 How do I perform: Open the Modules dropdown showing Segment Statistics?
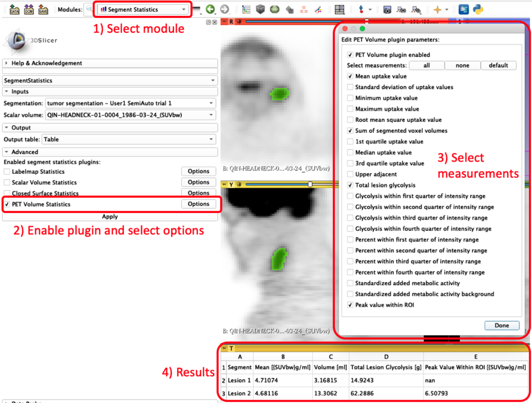(142, 9)
